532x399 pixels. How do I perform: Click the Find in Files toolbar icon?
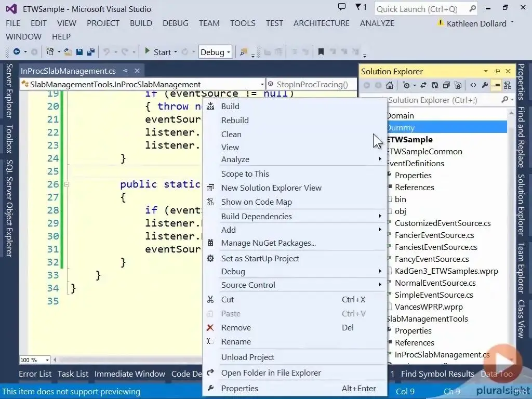tap(244, 52)
